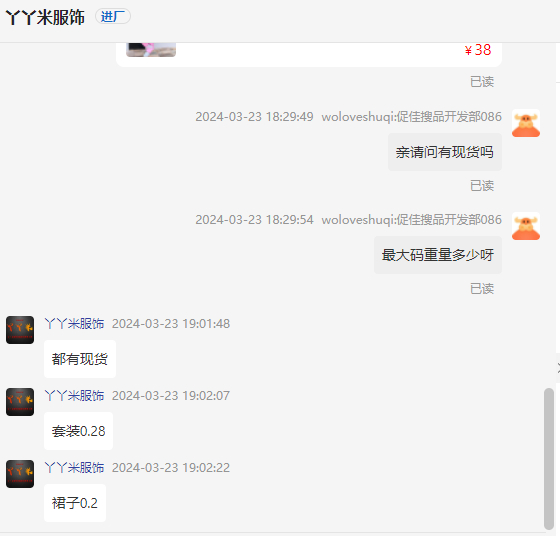Collapse the side panel arrow at right edge

[x=558, y=368]
